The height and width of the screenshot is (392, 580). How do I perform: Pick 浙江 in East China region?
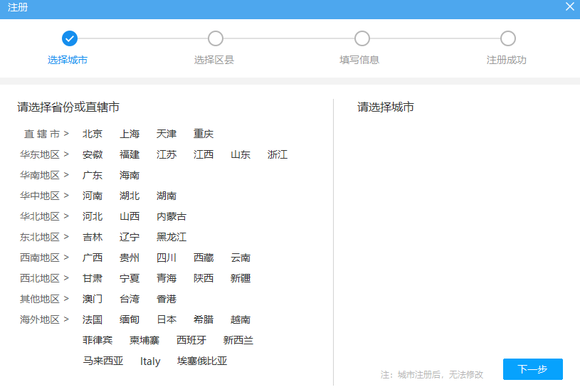(278, 154)
